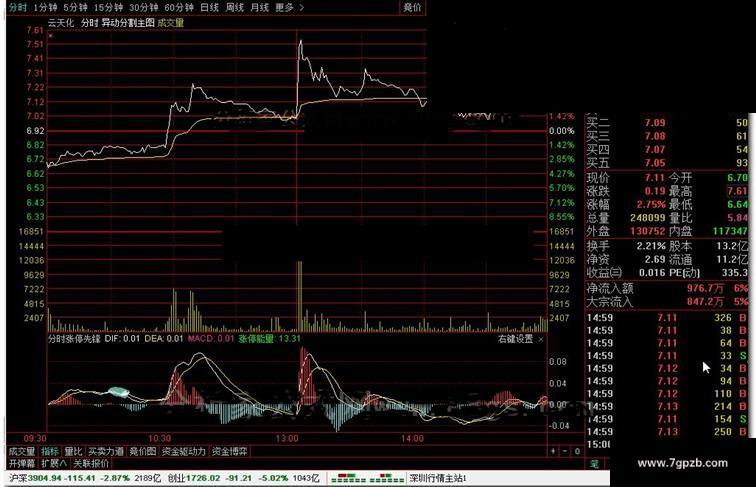Screen dimensions: 756x487
Task: Click the 换手 2.21% value
Action: tap(651, 246)
